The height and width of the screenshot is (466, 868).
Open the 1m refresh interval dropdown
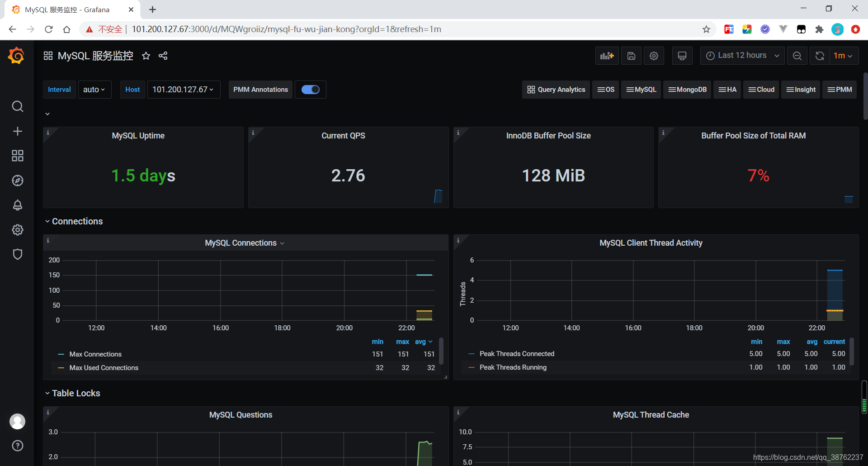pyautogui.click(x=844, y=56)
